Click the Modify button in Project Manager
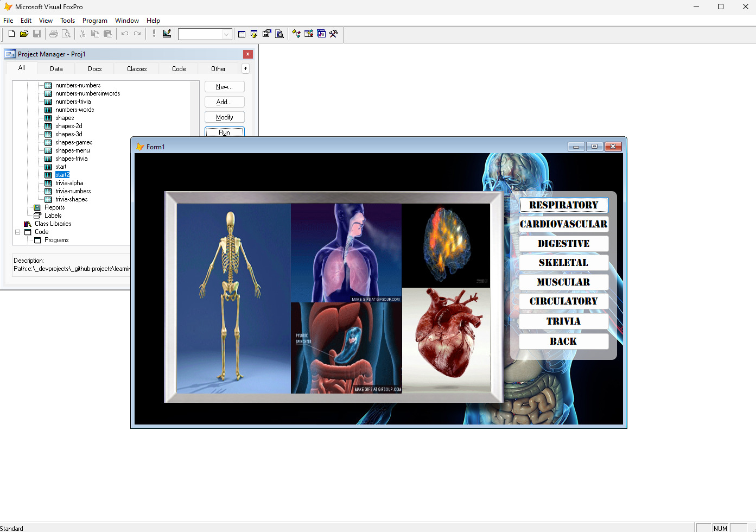The image size is (756, 532). [224, 117]
